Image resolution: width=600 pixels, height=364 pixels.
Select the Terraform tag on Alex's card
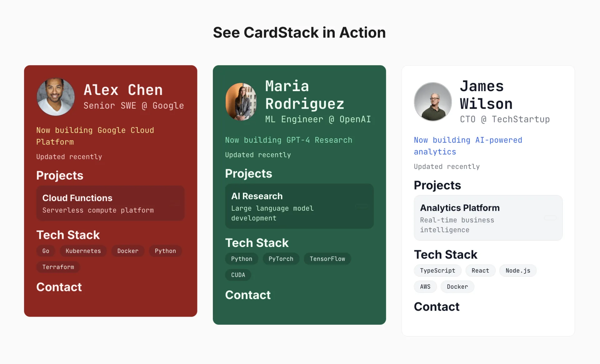tap(58, 267)
